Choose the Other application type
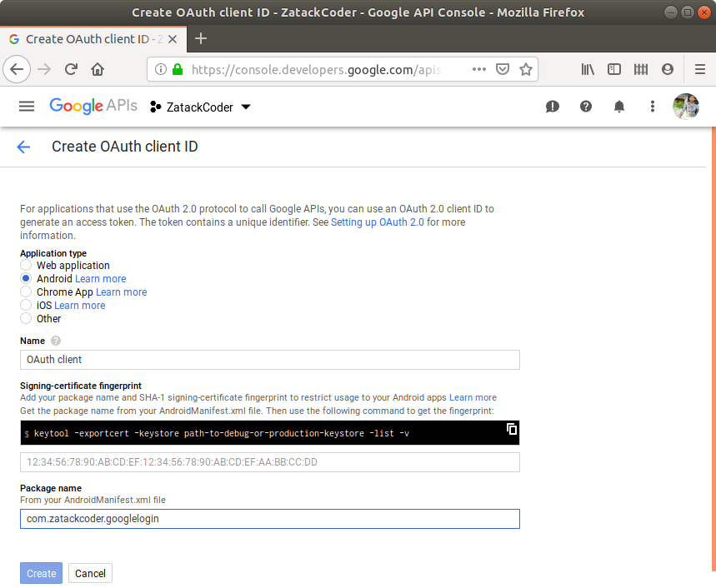The width and height of the screenshot is (716, 588). point(24,318)
